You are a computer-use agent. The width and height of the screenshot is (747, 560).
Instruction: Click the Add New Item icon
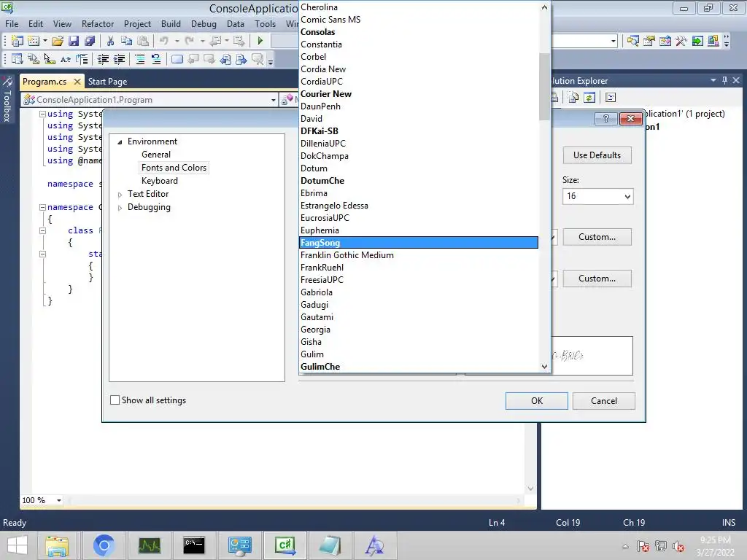(x=34, y=41)
